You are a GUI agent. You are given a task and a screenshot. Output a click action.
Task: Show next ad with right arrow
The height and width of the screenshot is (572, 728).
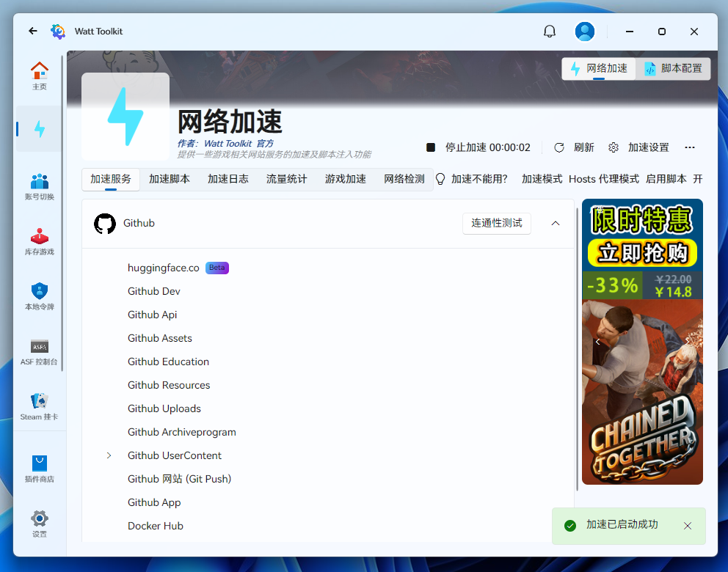[687, 340]
